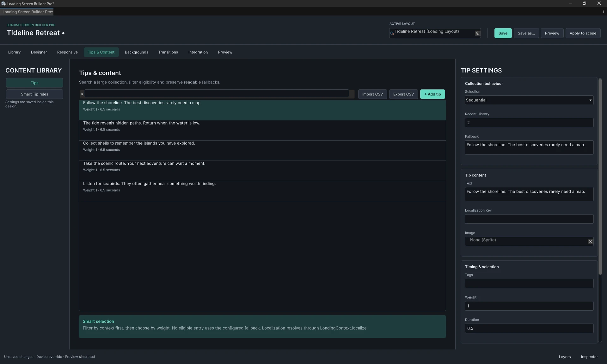Click the Active Layout object picker icon
The height and width of the screenshot is (364, 607).
[x=477, y=33]
